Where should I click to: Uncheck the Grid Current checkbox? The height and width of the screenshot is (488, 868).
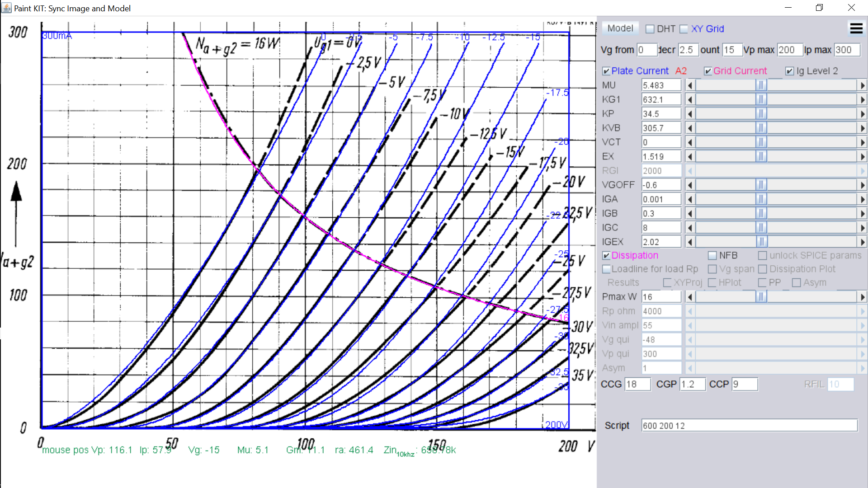coord(708,71)
